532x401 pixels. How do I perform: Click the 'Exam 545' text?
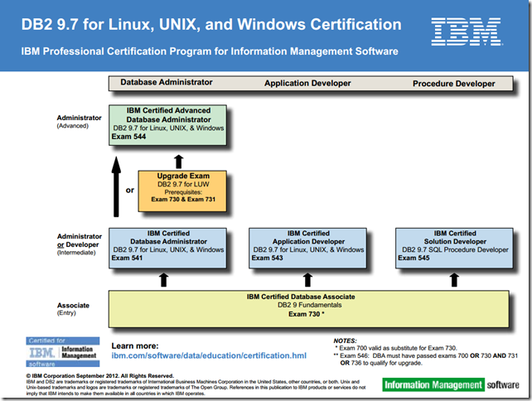coord(414,258)
